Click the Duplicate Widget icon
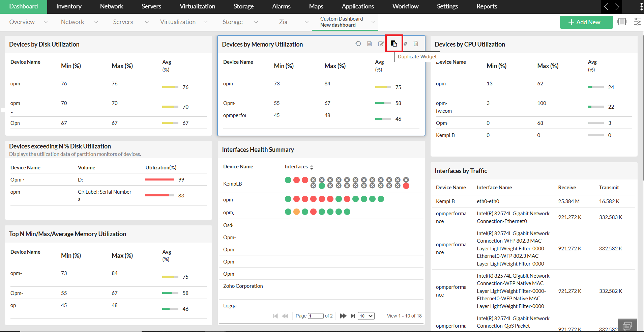Image resolution: width=644 pixels, height=332 pixels. click(393, 44)
